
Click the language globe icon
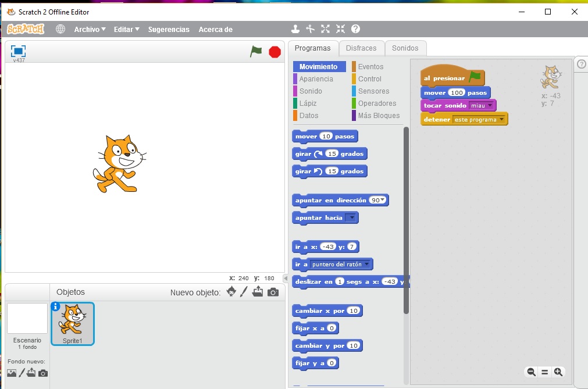point(60,28)
